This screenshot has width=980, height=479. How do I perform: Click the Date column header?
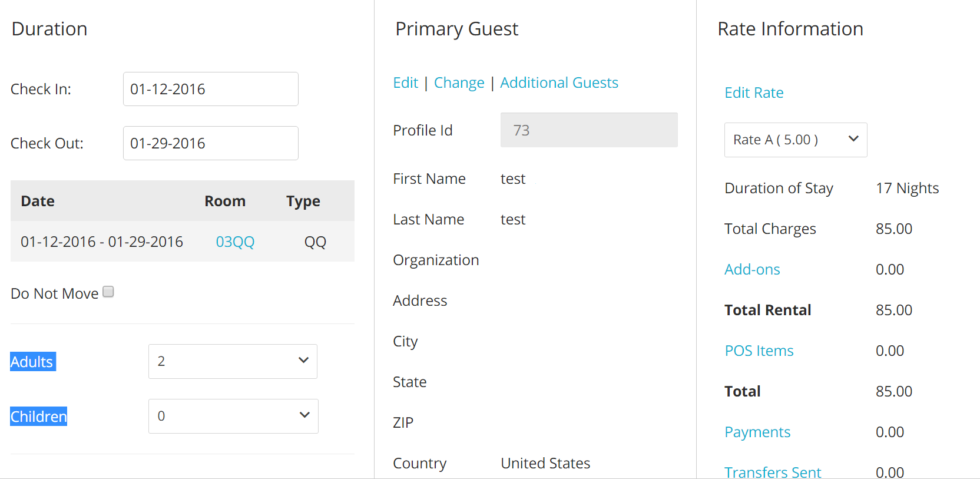(x=38, y=201)
